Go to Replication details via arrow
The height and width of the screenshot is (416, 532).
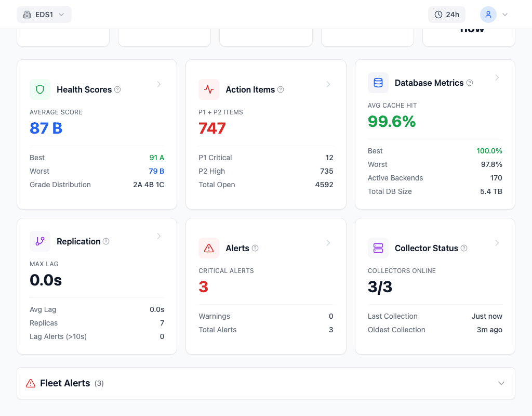click(x=159, y=236)
